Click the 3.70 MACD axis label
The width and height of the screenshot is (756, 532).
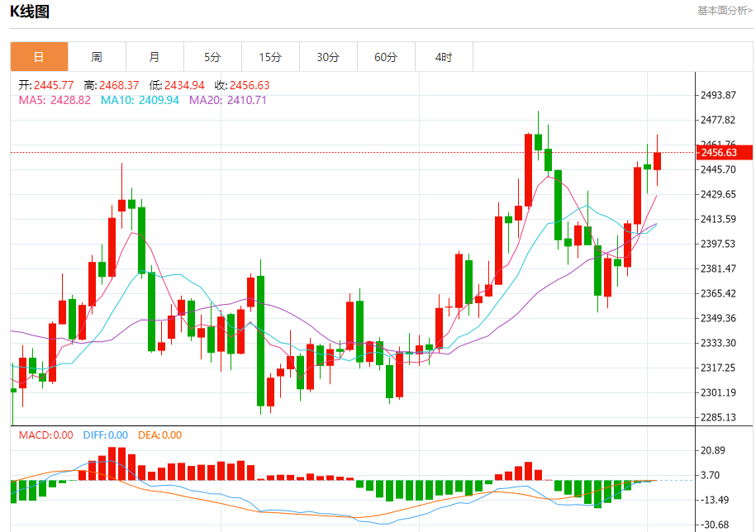[x=711, y=475]
